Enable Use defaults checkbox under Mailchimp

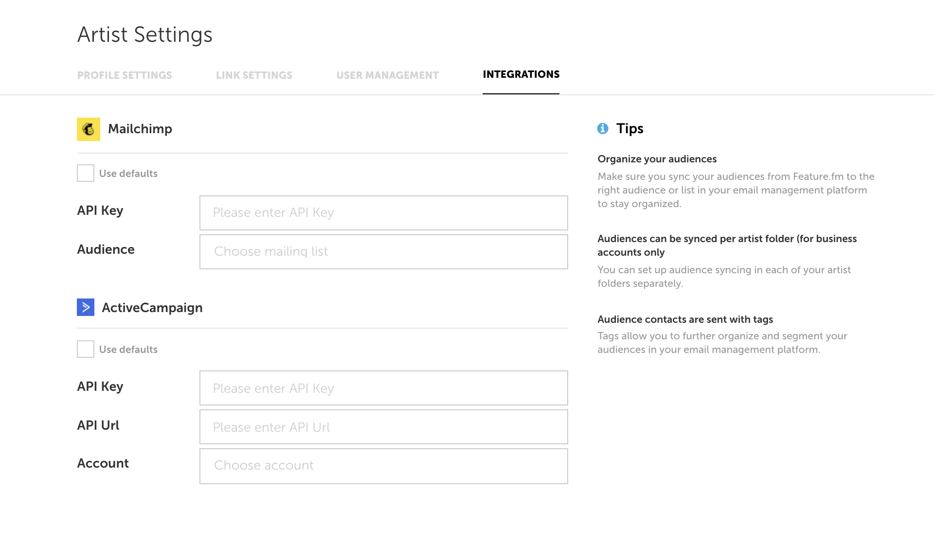[86, 173]
